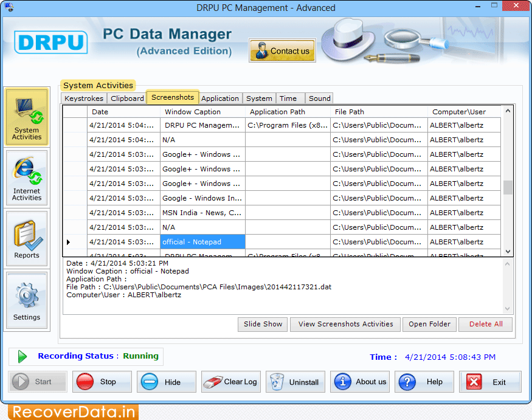Screen dimensions: 532x420
Task: Click the Recording Status 'Running' text
Action: tap(140, 356)
